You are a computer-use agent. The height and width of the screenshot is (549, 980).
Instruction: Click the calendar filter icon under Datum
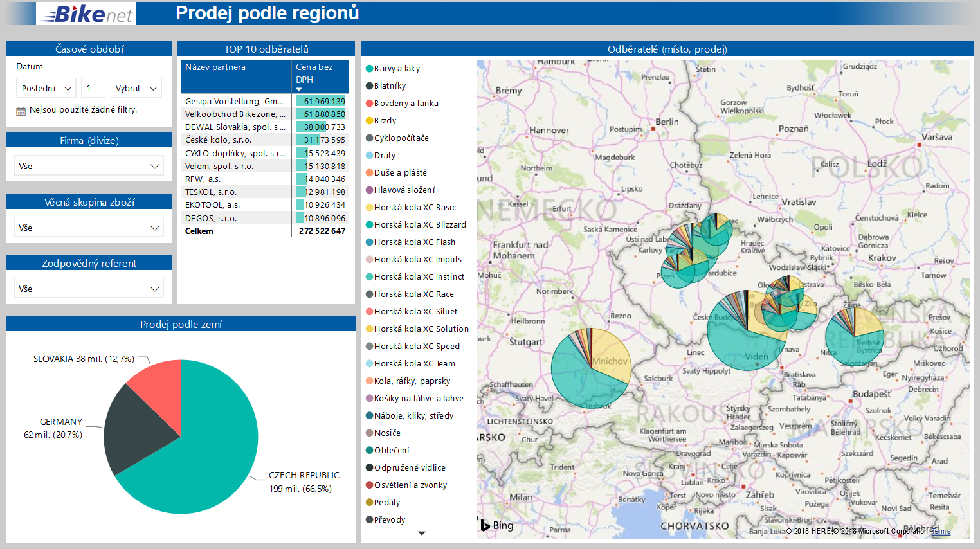21,111
